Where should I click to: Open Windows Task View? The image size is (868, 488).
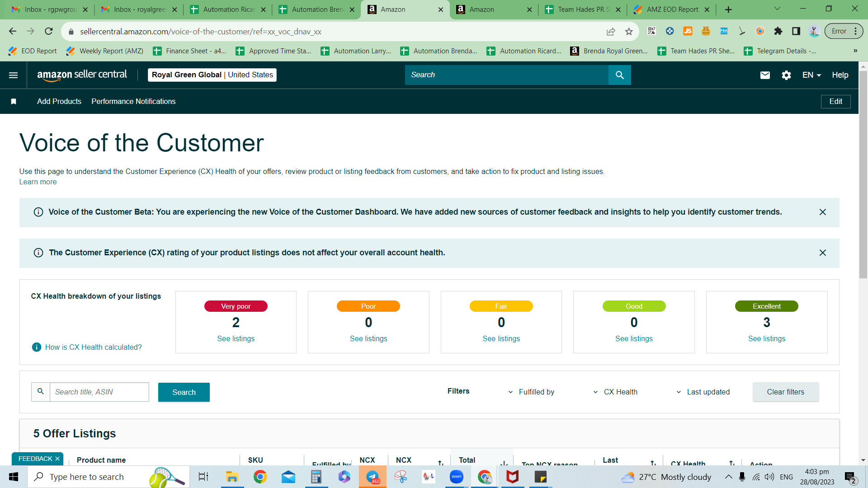[x=203, y=477]
